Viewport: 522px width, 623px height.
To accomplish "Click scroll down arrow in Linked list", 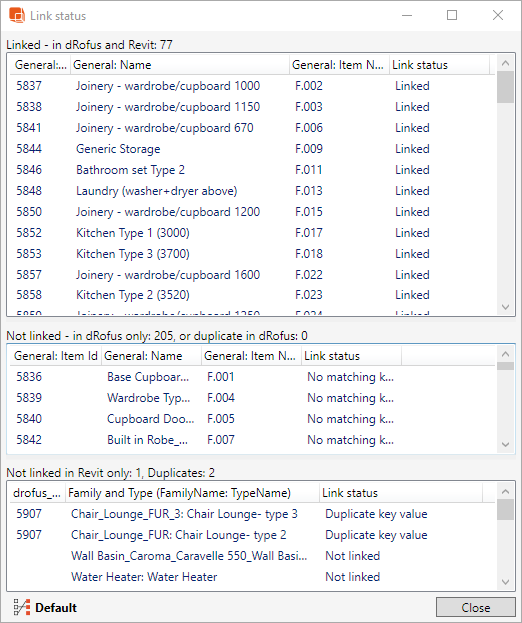I will click(505, 307).
